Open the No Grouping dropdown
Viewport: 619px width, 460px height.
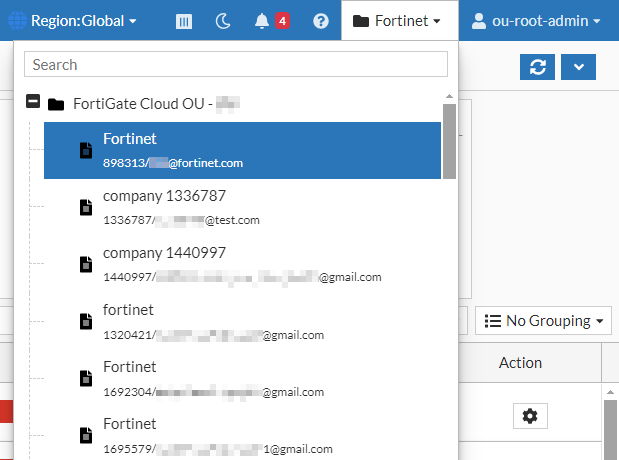(543, 321)
